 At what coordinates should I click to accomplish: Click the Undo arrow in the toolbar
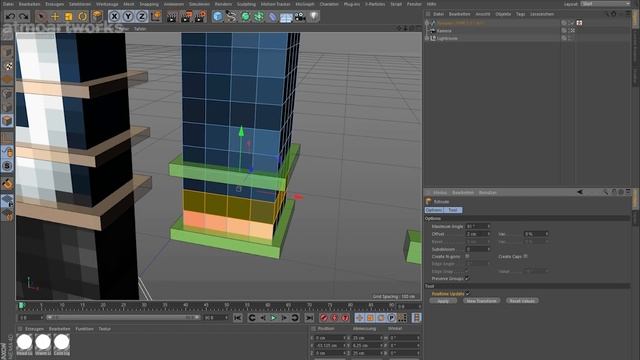pos(10,17)
